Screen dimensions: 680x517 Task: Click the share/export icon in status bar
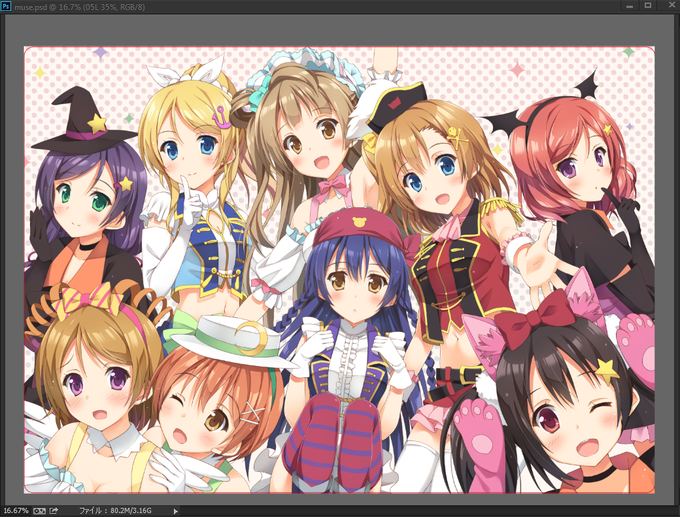[x=54, y=510]
